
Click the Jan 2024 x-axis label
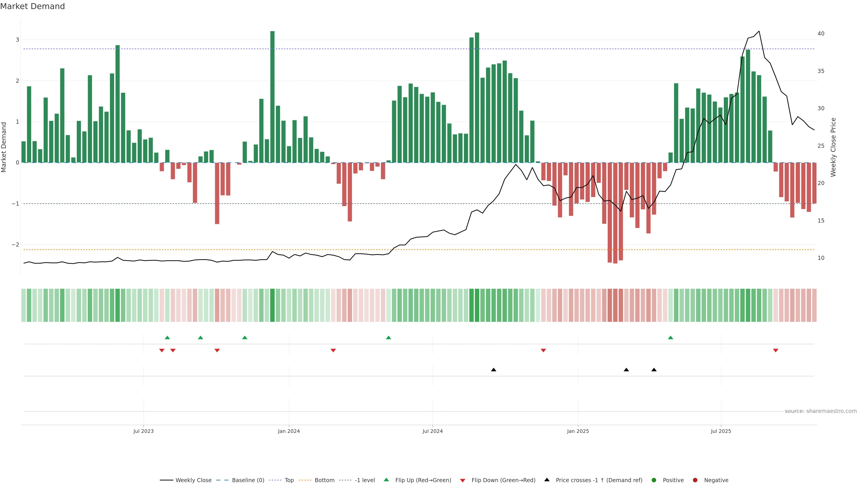pos(289,431)
